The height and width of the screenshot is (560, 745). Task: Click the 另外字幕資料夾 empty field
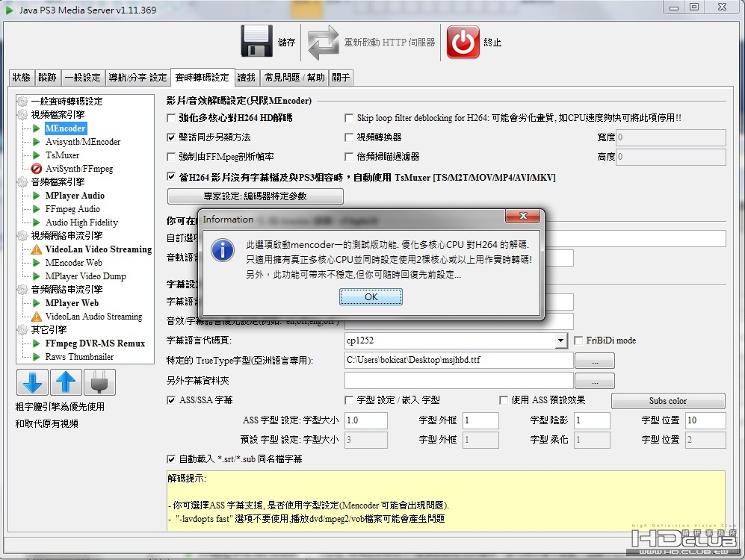[x=459, y=381]
